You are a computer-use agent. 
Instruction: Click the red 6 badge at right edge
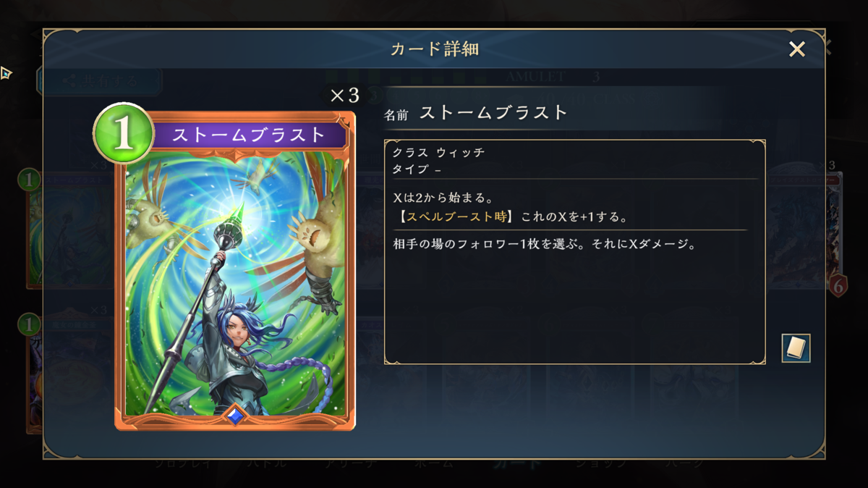point(838,285)
